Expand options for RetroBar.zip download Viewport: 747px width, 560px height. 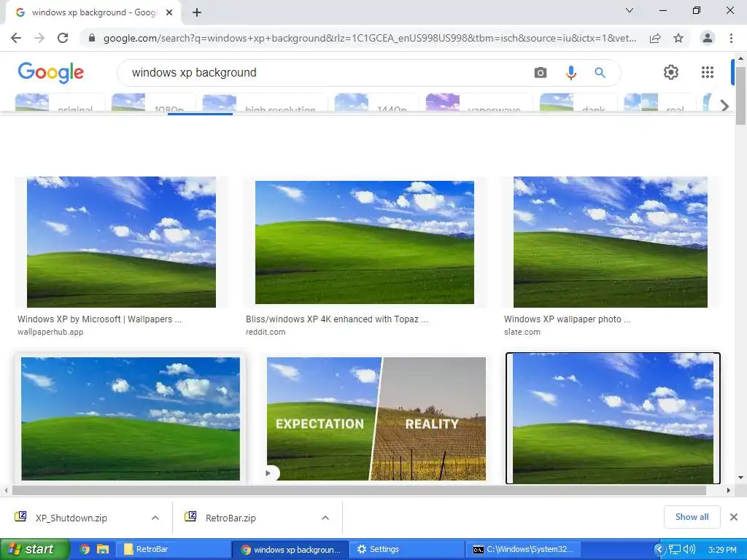click(325, 518)
